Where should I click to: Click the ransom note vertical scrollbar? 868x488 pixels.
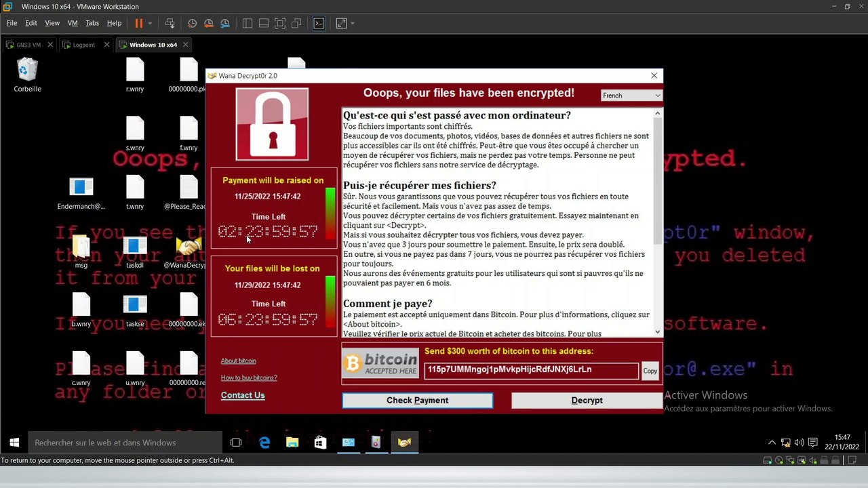[657, 222]
